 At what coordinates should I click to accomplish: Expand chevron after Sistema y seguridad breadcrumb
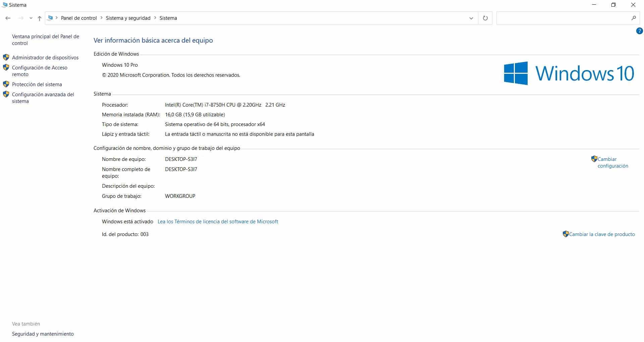click(x=155, y=18)
